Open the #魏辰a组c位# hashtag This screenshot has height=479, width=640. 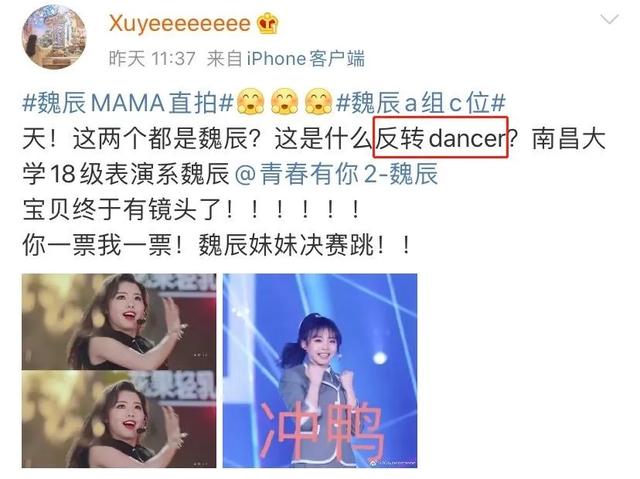coord(421,102)
